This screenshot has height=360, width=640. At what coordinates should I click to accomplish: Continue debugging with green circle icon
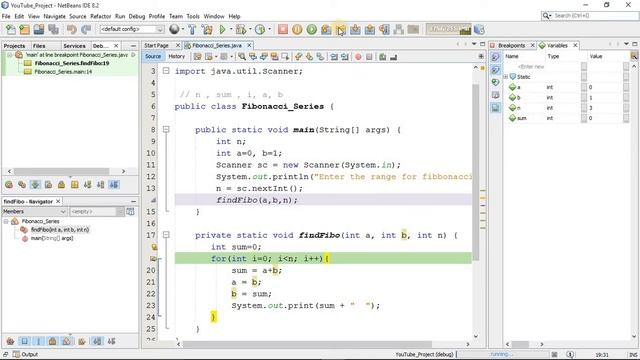point(312,29)
